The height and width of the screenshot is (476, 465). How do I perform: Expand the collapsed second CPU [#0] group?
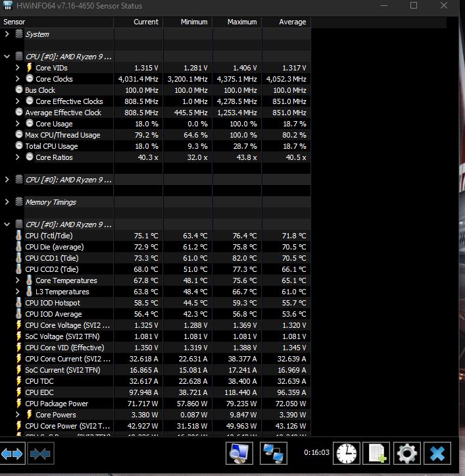click(x=7, y=180)
